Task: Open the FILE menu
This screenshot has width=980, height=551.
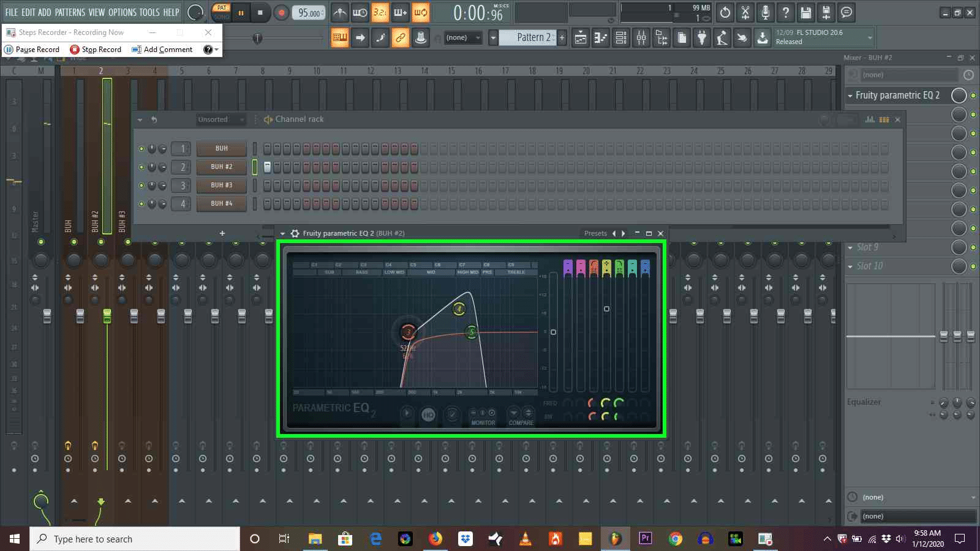Action: click(12, 12)
